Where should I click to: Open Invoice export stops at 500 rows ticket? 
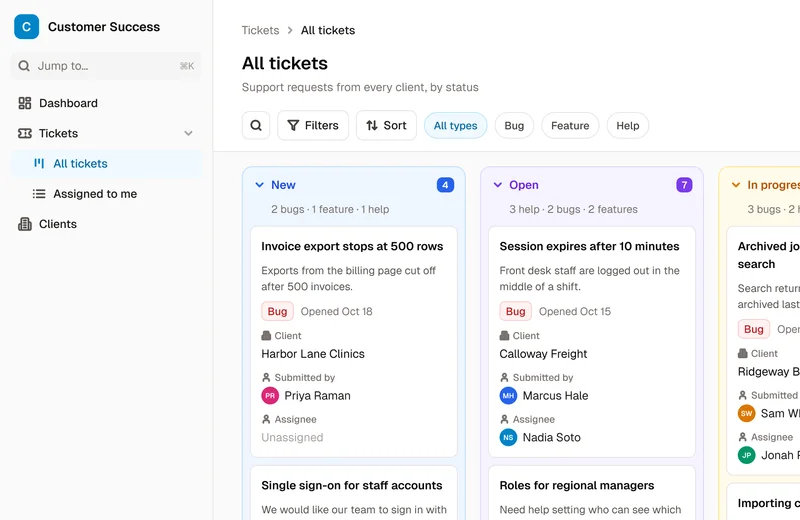(352, 246)
